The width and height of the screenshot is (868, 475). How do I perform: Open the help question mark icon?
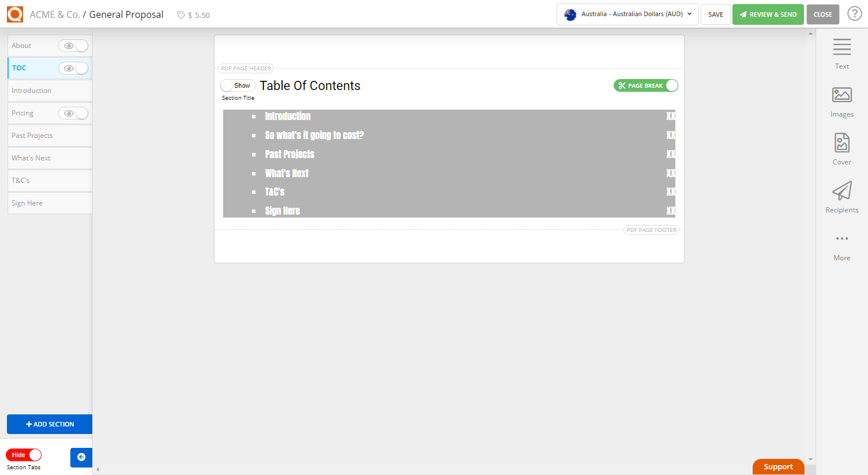pos(854,13)
